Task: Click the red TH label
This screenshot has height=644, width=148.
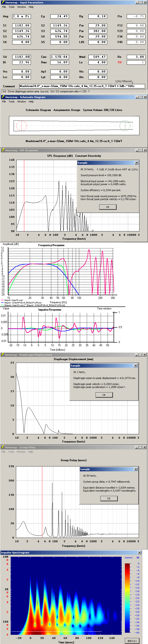Action: point(119,62)
